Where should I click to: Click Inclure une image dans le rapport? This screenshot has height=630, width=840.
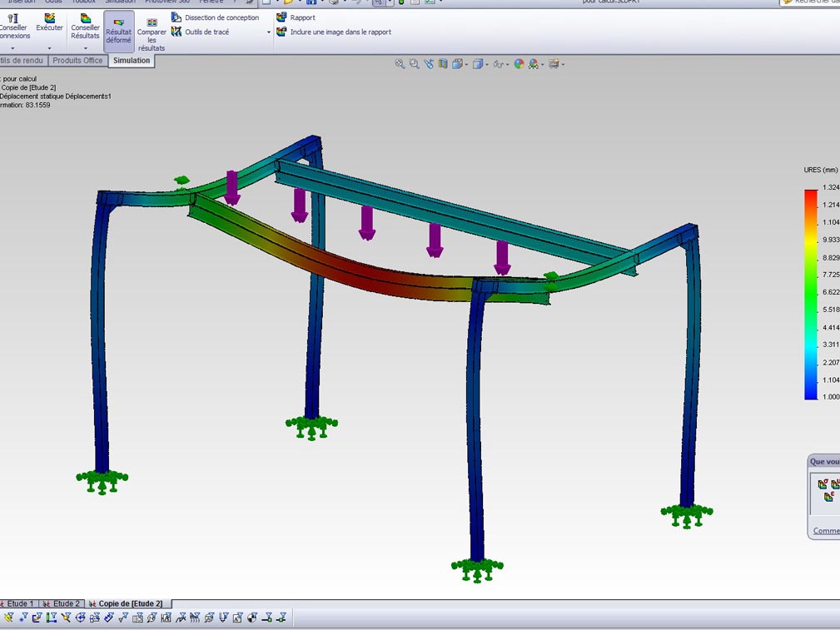click(x=334, y=32)
